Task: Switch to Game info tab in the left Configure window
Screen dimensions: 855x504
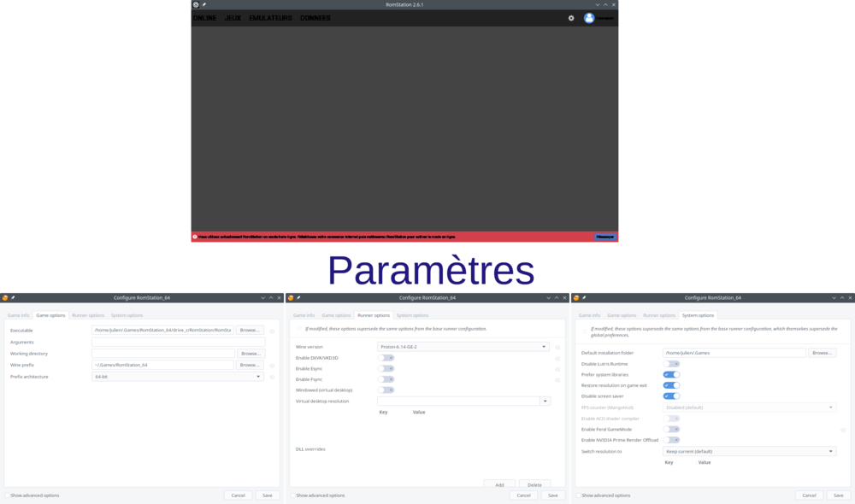Action: (19, 315)
